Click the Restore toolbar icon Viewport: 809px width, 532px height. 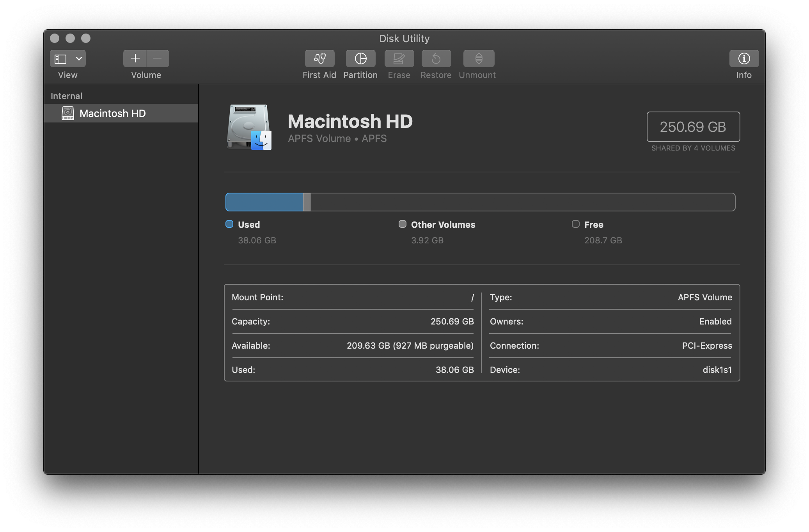coord(436,59)
